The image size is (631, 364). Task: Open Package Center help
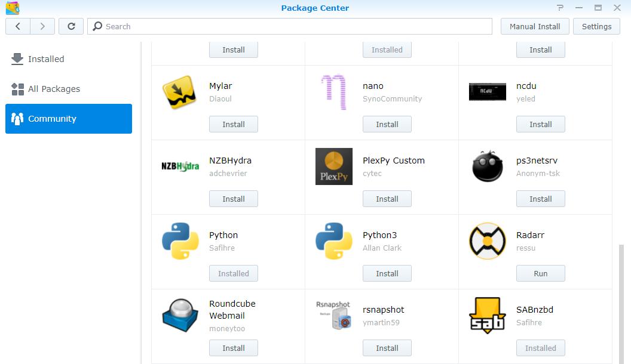point(560,8)
